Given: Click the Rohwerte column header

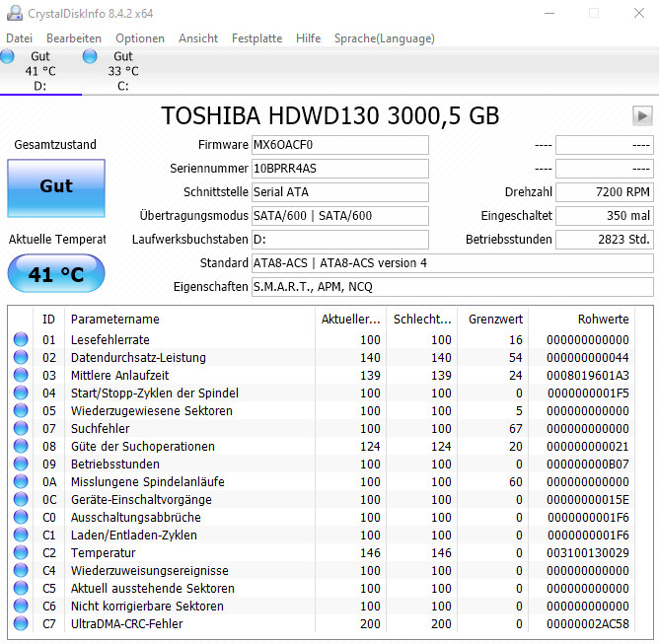Looking at the screenshot, I should tap(582, 319).
